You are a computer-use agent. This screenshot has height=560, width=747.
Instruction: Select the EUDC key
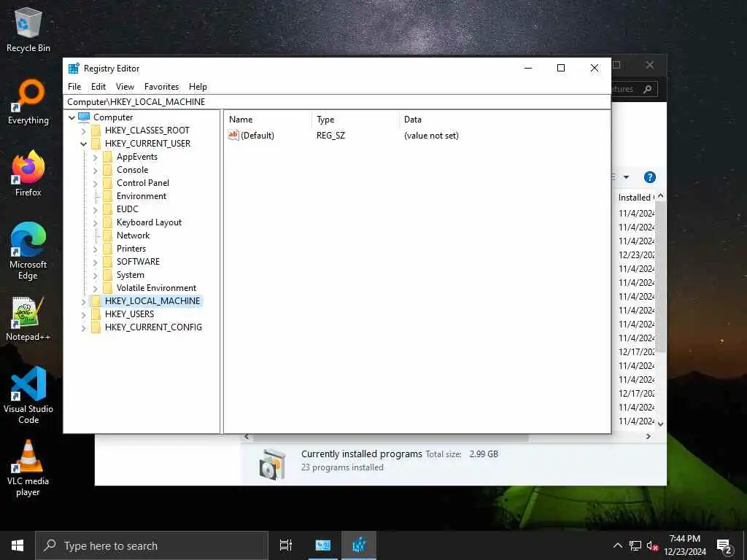127,209
